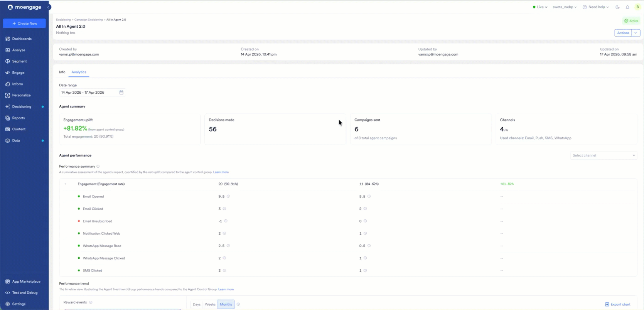Click Campaign Decisioning breadcrumb

click(88, 20)
